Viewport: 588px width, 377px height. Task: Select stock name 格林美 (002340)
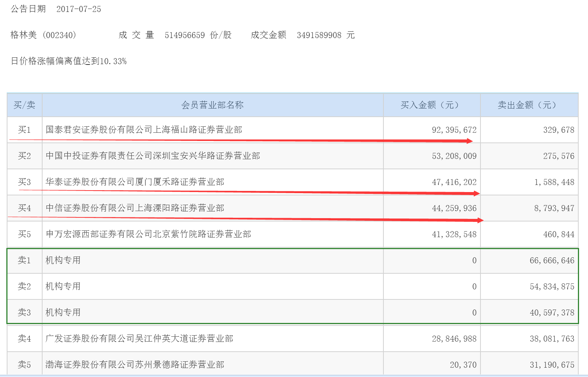[43, 35]
